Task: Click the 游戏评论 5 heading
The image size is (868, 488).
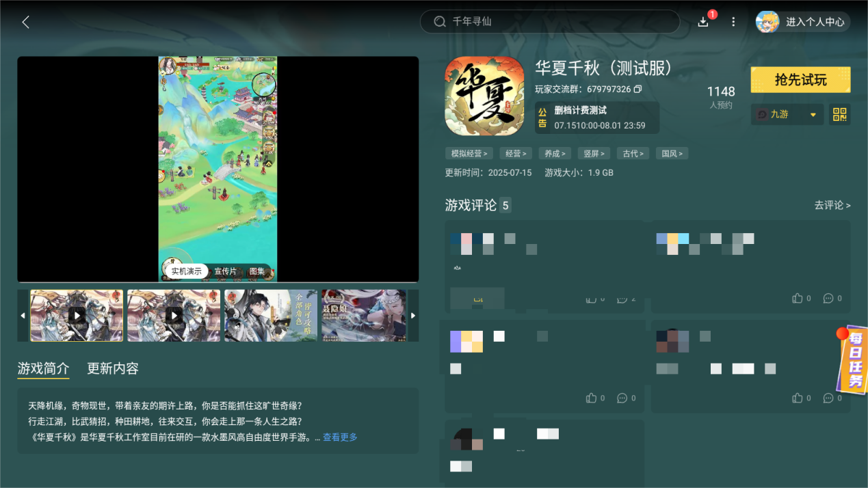Action: 477,205
